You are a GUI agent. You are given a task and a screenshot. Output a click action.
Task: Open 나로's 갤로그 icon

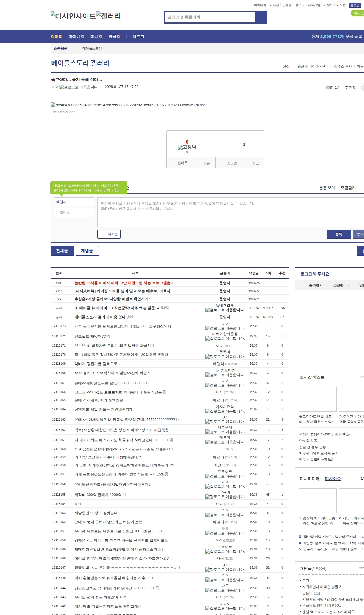(225, 590)
